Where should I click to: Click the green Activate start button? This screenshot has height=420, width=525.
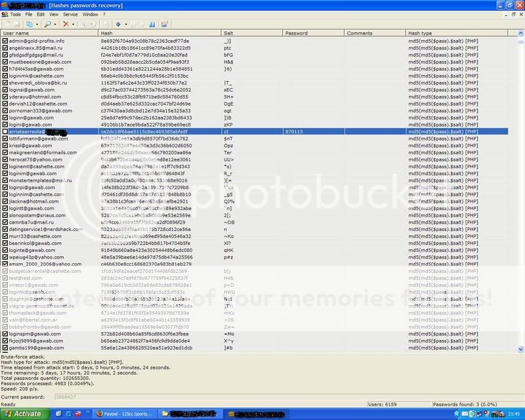[x=25, y=414]
